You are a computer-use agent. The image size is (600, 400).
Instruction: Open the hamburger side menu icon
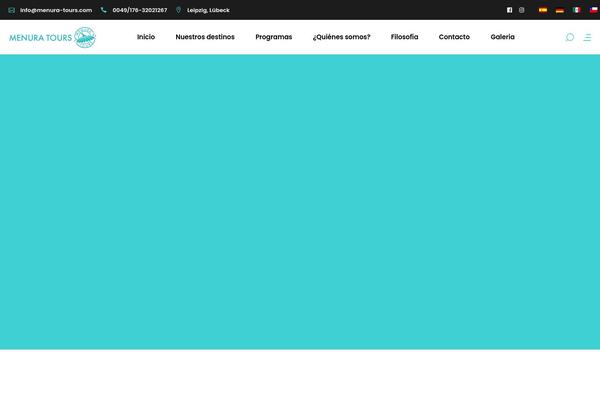[587, 37]
